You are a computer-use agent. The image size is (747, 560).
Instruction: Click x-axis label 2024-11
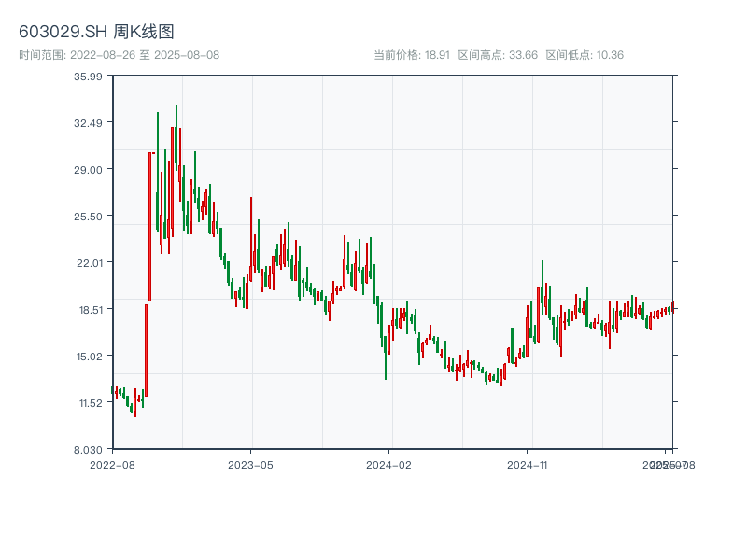[527, 465]
